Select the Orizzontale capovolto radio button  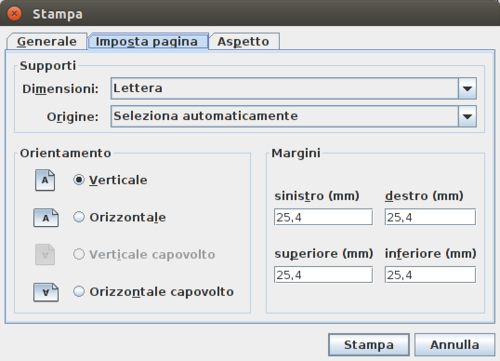pos(79,291)
